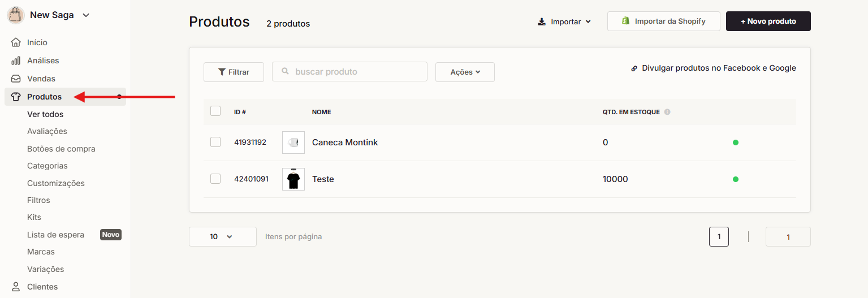Open Categorias in the Produtos submenu
Image resolution: width=868 pixels, height=298 pixels.
click(x=47, y=166)
